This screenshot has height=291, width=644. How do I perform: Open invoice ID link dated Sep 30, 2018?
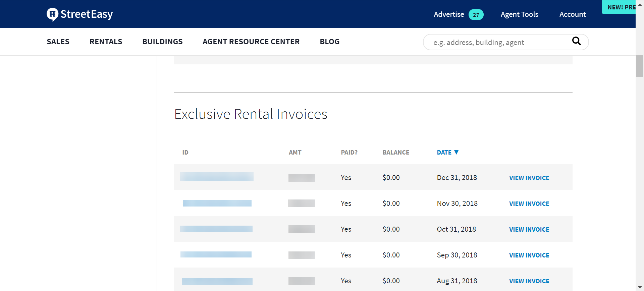click(x=216, y=254)
